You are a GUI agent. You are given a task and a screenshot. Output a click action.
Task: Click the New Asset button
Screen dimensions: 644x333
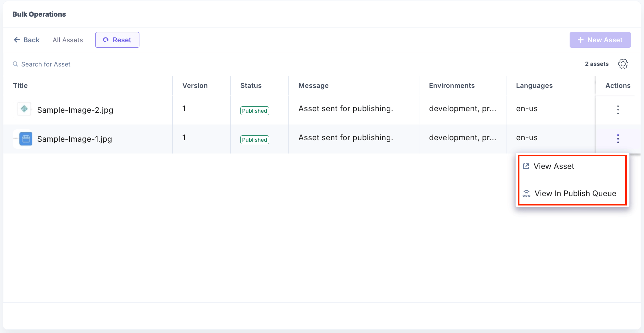pos(600,40)
